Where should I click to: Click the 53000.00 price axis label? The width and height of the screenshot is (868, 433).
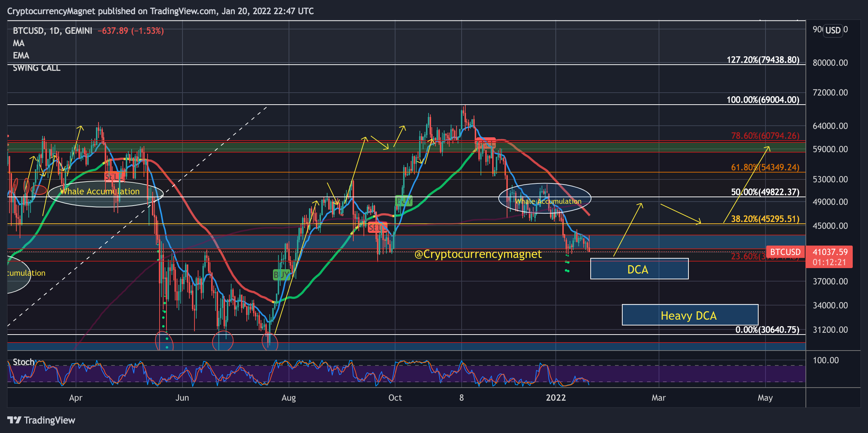(x=830, y=179)
